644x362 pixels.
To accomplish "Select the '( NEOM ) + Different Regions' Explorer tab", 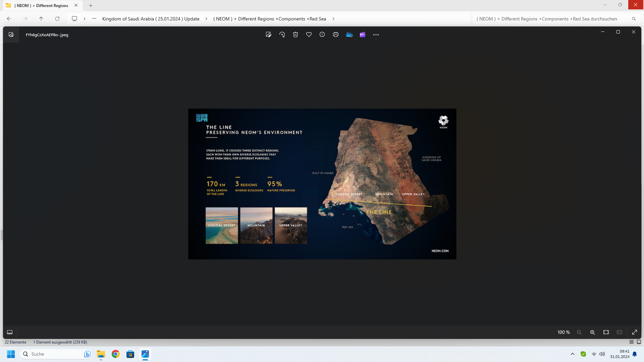I will pos(41,5).
